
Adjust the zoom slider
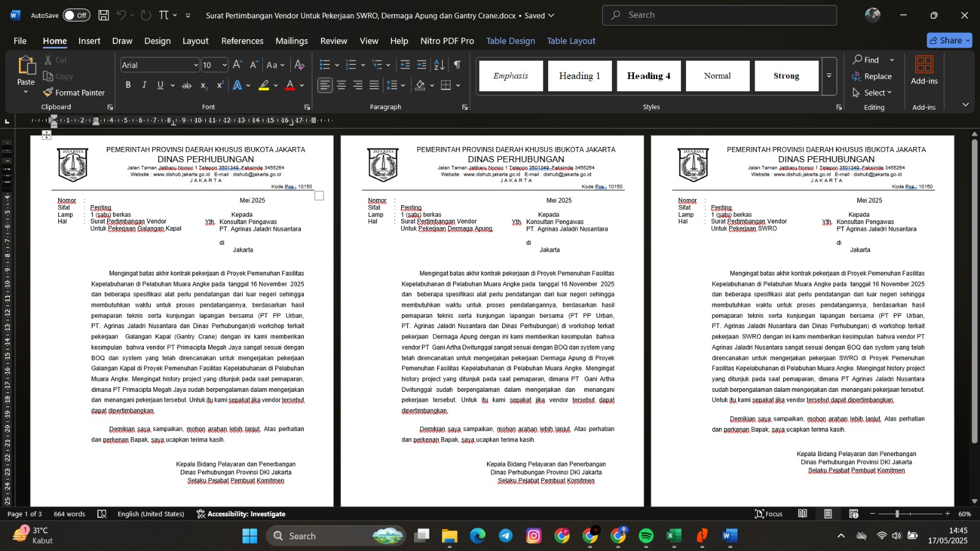pyautogui.click(x=897, y=514)
